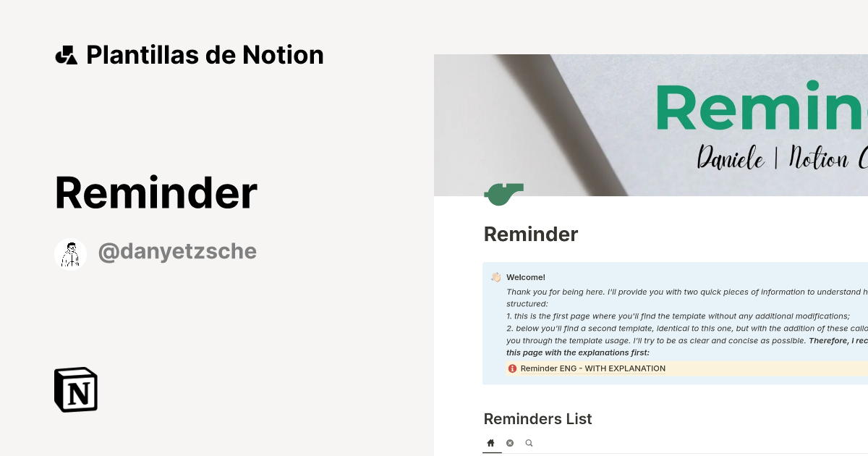Viewport: 868px width, 456px height.
Task: Click the Reminders List heading
Action: [537, 419]
